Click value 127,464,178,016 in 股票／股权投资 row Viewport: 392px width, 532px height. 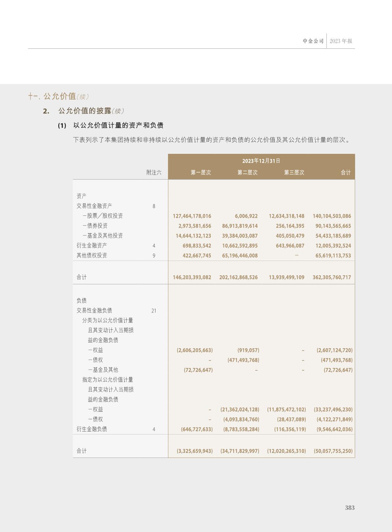pos(192,216)
